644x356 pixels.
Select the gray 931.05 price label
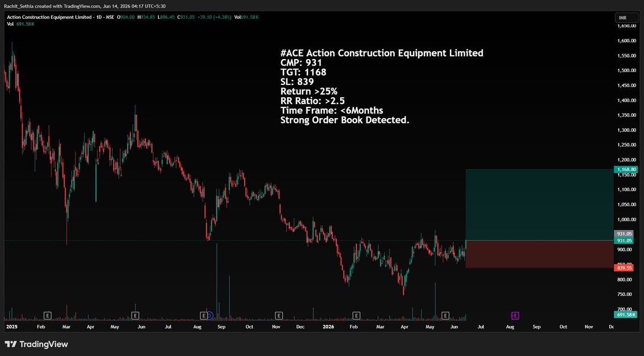tap(624, 234)
